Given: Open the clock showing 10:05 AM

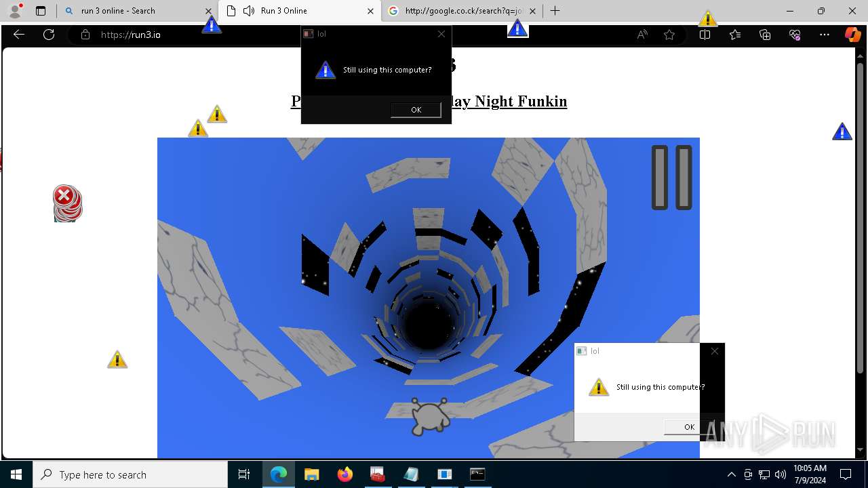Looking at the screenshot, I should 810,474.
